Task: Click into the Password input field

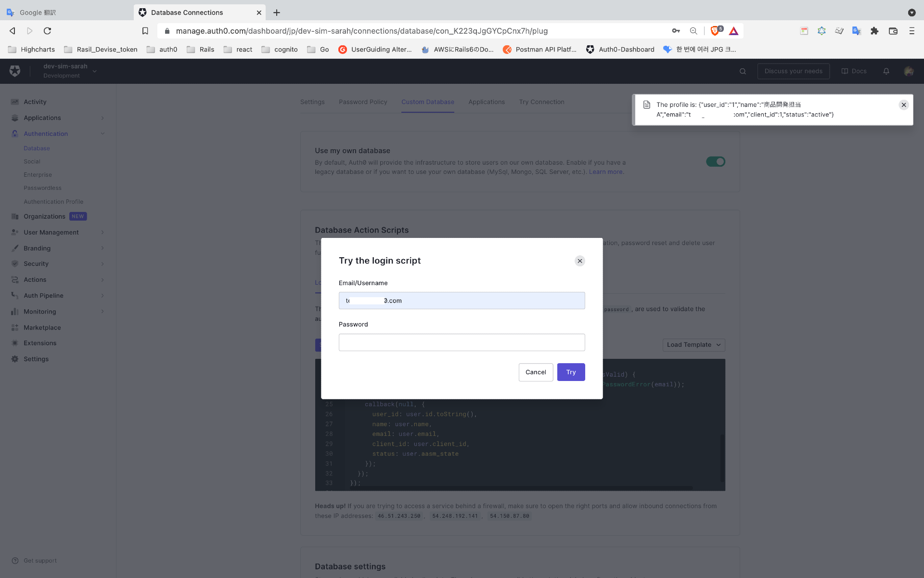Action: (462, 342)
